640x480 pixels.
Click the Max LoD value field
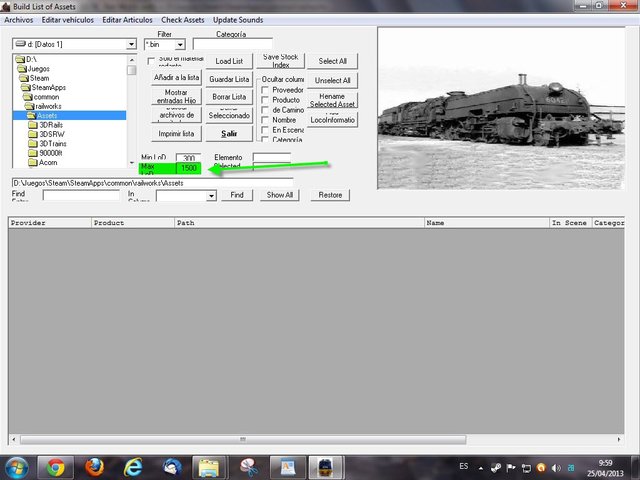point(188,168)
